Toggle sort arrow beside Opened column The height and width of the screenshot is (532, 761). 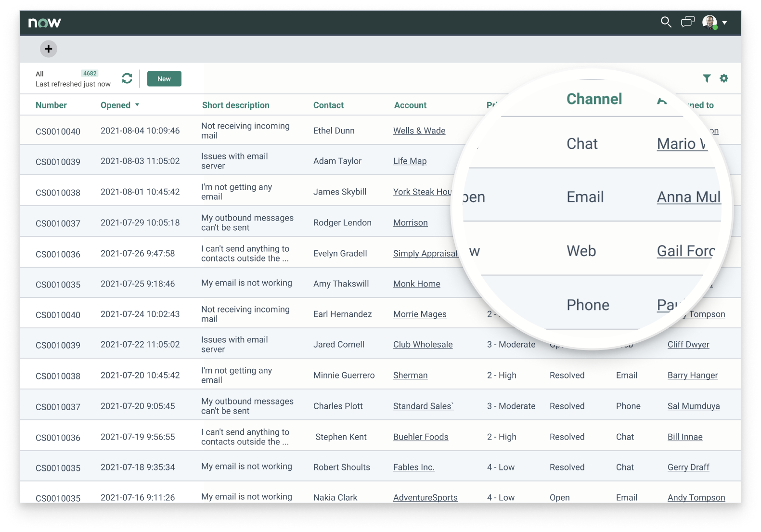click(137, 105)
